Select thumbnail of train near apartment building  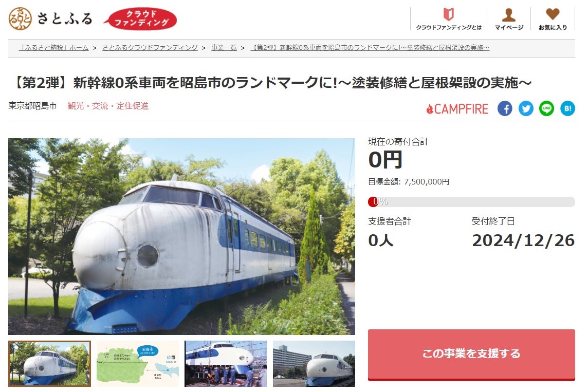(314, 364)
